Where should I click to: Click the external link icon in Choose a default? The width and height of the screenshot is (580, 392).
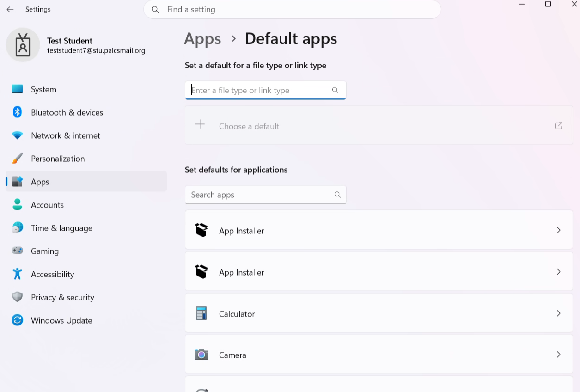(558, 125)
